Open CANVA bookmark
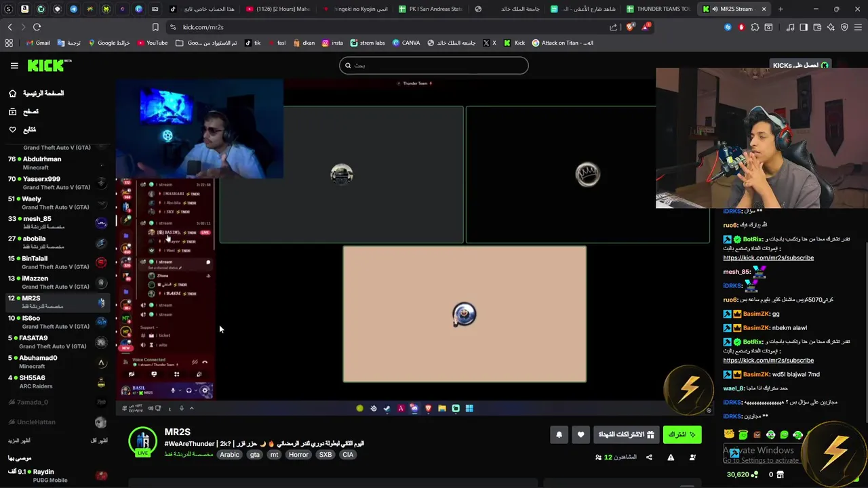The image size is (868, 488). pyautogui.click(x=406, y=43)
